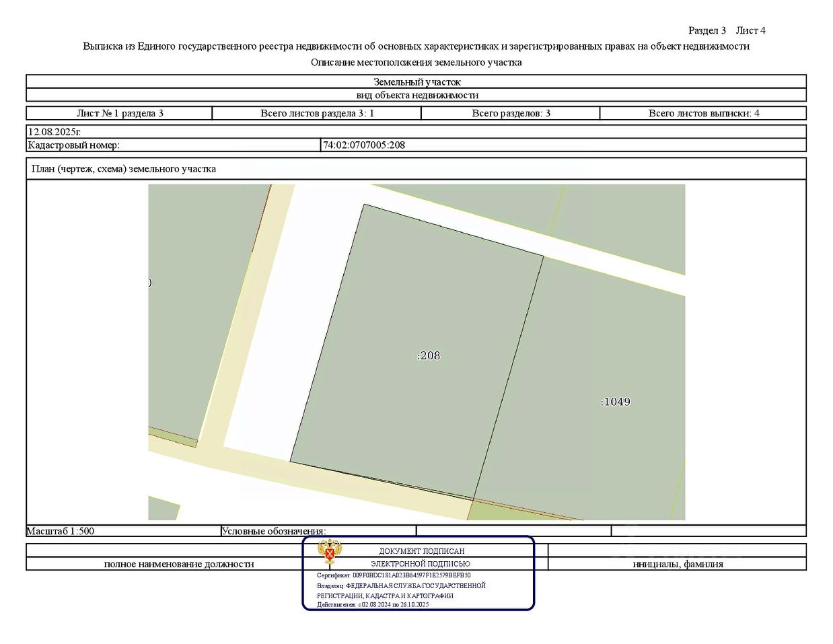This screenshot has height=644, width=833.
Task: Click the parcel label :208 on the plan
Action: [x=429, y=355]
